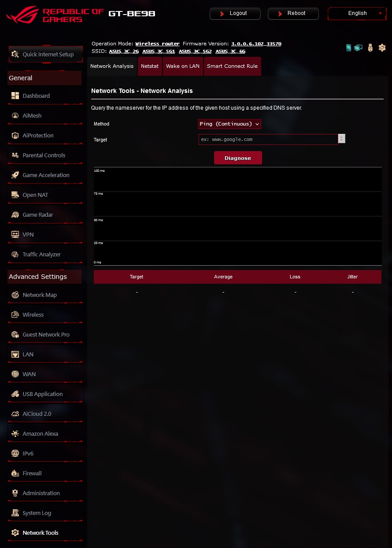This screenshot has width=392, height=548.
Task: Open AiProtection shield icon in sidebar
Action: coord(15,135)
